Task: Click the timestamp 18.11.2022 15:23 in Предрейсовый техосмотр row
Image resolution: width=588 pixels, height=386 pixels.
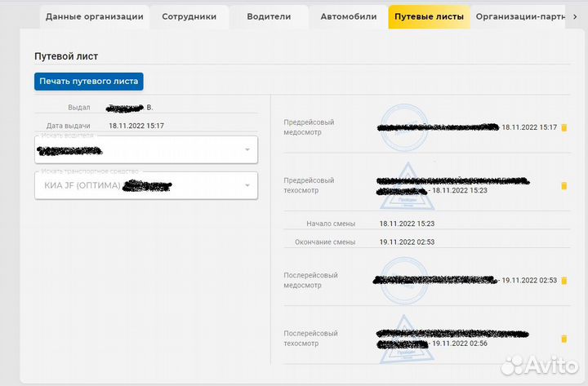Action: pos(460,190)
